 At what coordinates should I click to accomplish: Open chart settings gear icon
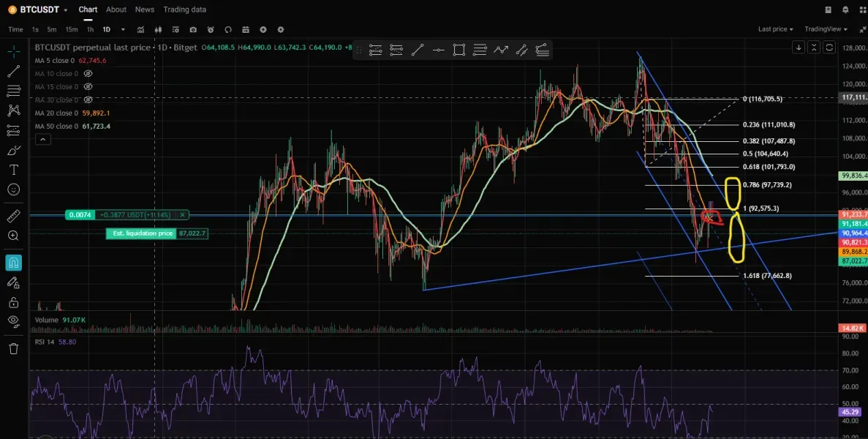(281, 29)
